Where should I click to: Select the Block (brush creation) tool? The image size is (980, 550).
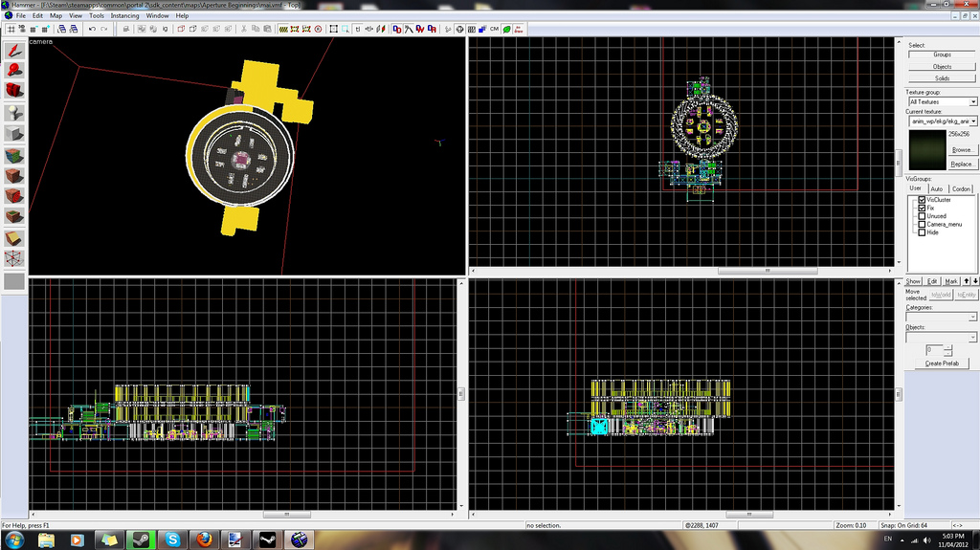[x=14, y=133]
